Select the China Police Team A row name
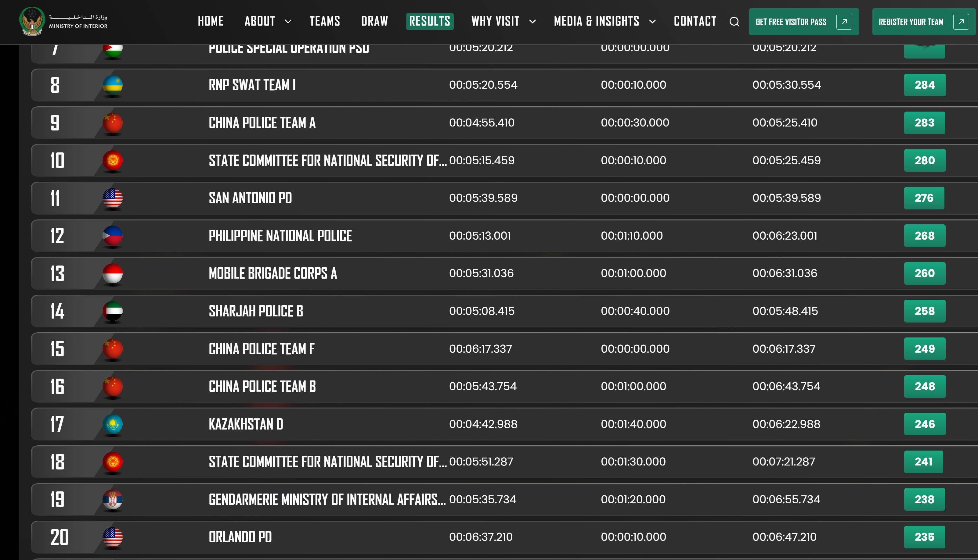This screenshot has height=560, width=978. pyautogui.click(x=262, y=123)
